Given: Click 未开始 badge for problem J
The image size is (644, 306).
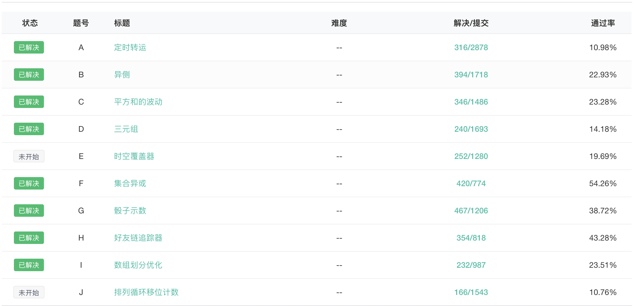Looking at the screenshot, I should pyautogui.click(x=29, y=292).
